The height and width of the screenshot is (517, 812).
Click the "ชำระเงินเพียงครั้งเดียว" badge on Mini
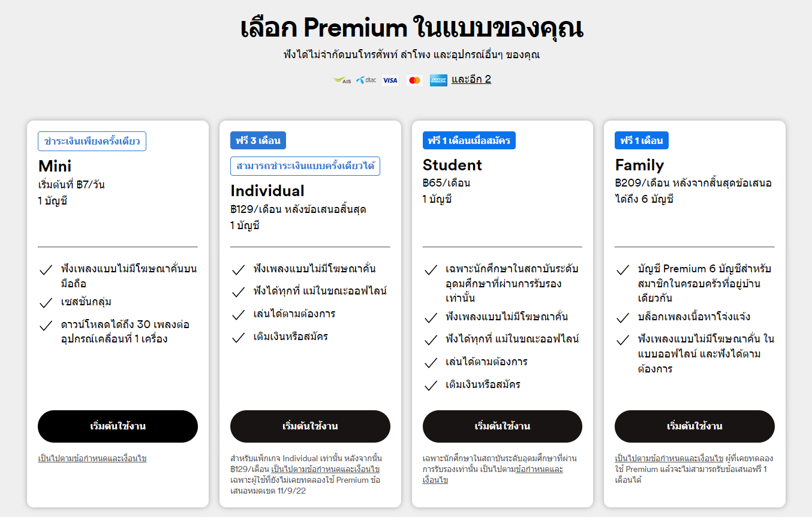(x=92, y=141)
